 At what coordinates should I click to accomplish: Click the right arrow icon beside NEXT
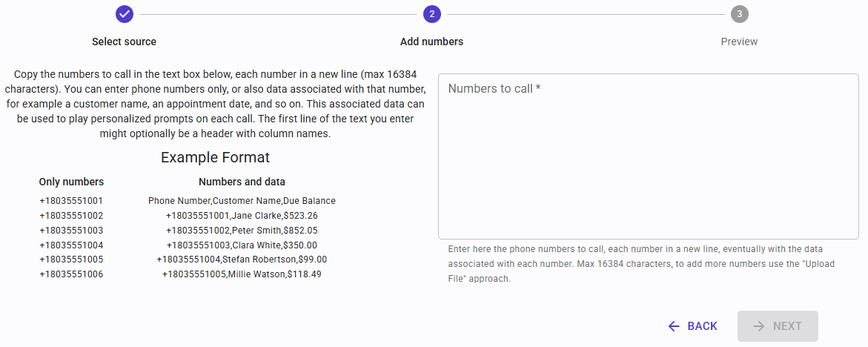pos(759,326)
